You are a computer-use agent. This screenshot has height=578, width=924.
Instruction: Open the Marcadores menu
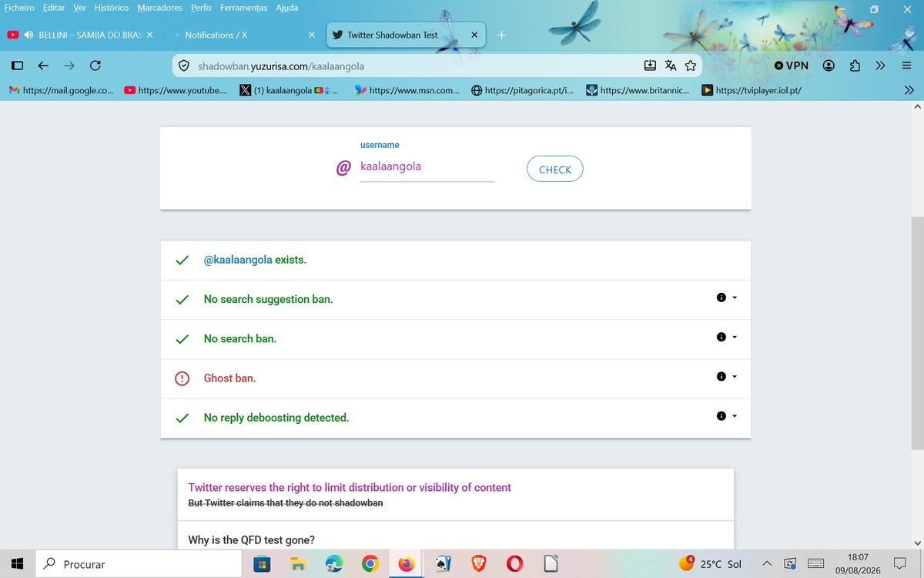tap(160, 8)
